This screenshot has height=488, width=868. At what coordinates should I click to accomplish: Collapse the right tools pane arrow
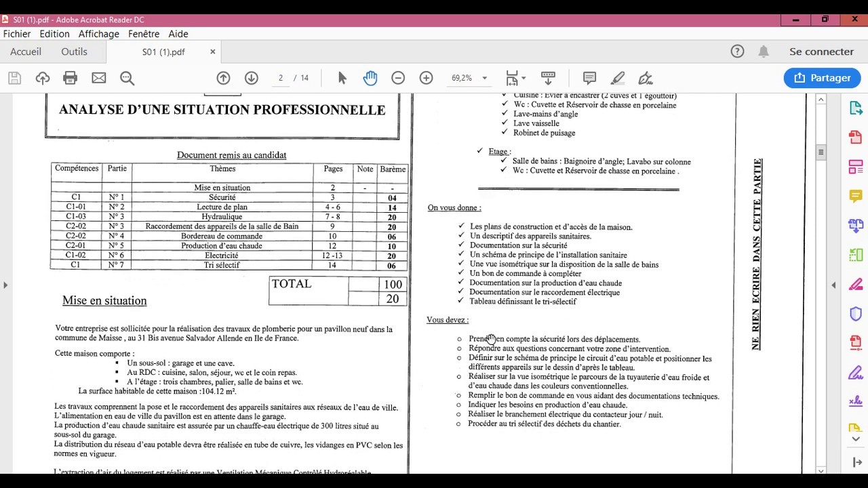click(833, 285)
